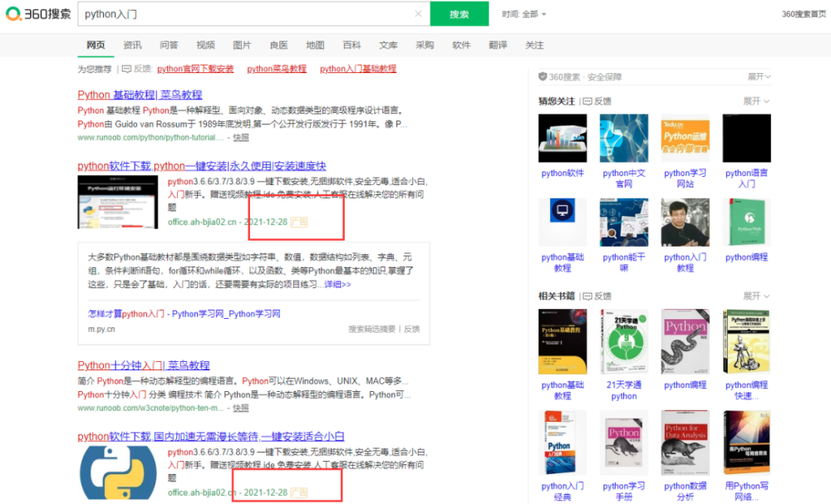Open the 百科 tab
831x504 pixels.
point(352,46)
